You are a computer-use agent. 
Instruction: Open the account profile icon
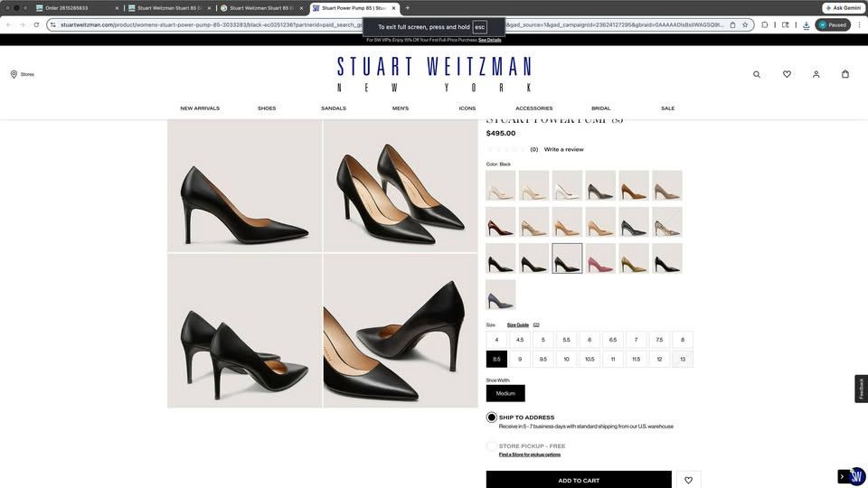816,74
